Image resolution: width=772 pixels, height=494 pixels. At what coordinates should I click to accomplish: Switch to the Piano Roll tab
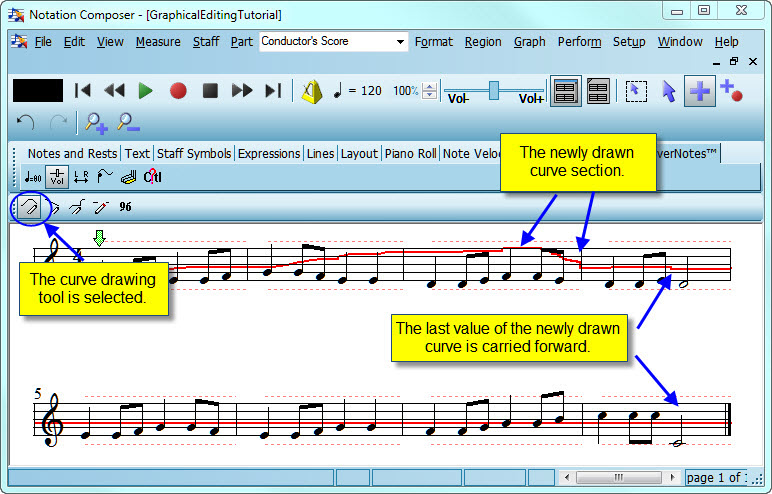[x=410, y=153]
